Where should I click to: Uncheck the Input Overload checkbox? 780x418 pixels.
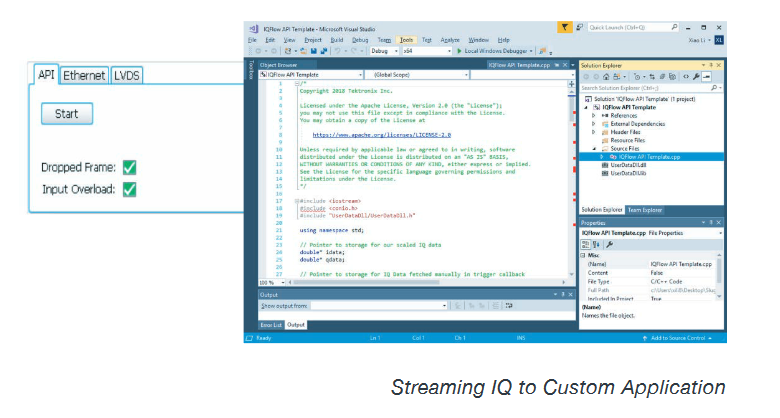point(128,188)
